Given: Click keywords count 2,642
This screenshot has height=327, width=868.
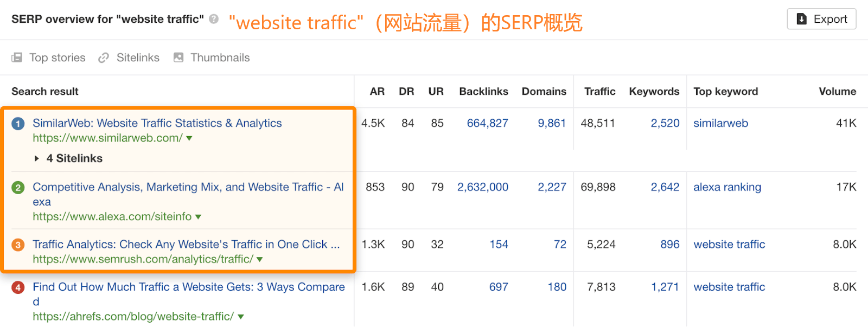Looking at the screenshot, I should pos(665,187).
